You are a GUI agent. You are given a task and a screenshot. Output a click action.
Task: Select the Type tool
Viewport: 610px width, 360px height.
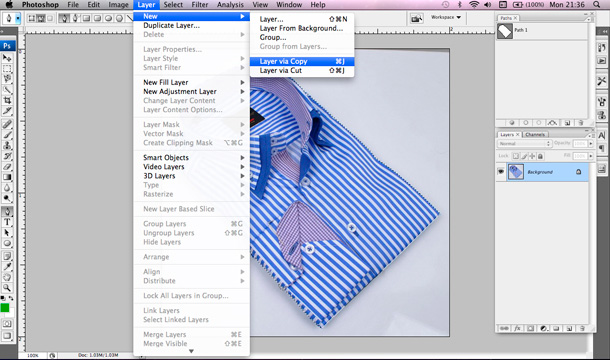pos(7,222)
